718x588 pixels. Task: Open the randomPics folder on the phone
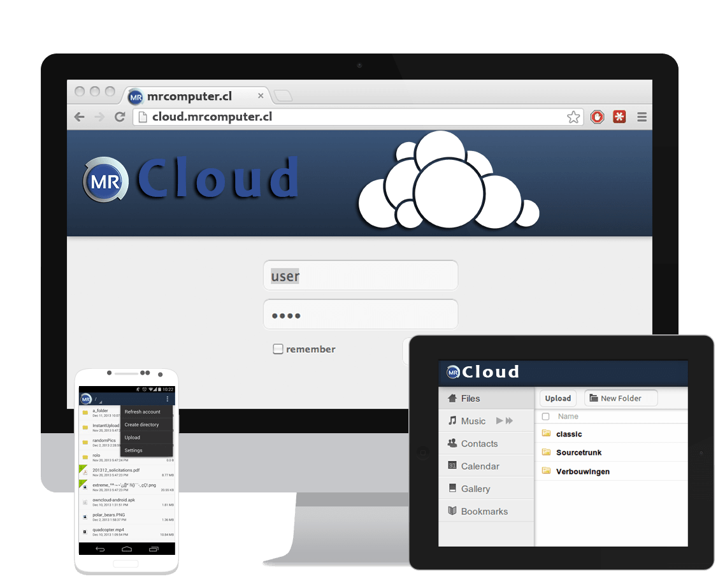100,442
